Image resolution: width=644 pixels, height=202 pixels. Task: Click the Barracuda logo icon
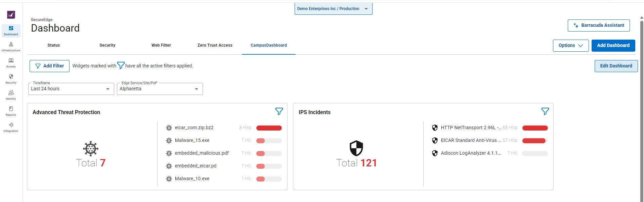11,15
